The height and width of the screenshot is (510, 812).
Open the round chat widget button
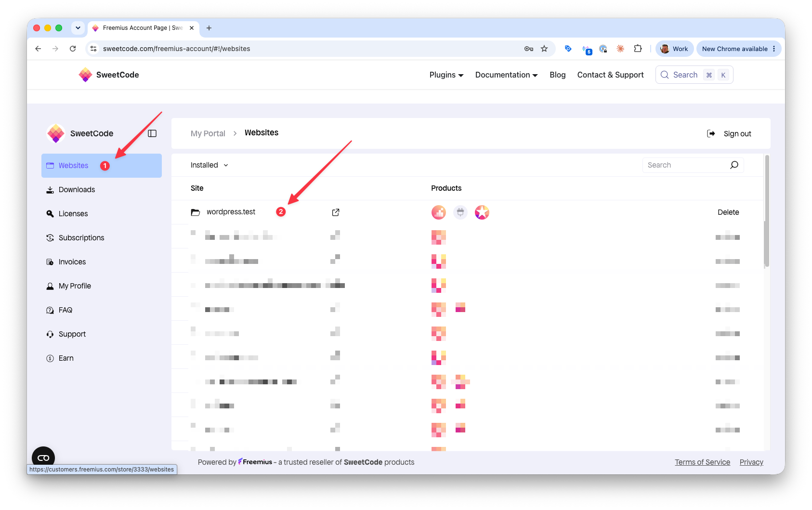click(43, 458)
